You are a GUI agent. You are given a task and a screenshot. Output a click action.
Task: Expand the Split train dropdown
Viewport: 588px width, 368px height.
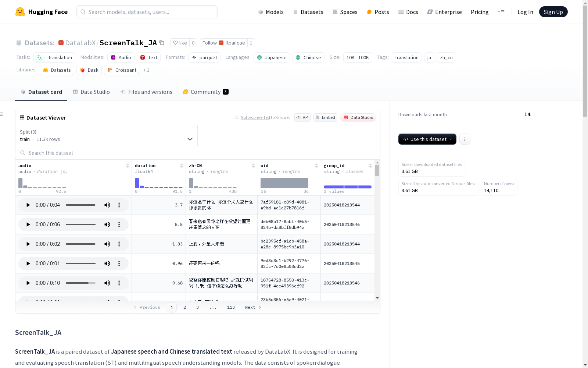(x=107, y=135)
